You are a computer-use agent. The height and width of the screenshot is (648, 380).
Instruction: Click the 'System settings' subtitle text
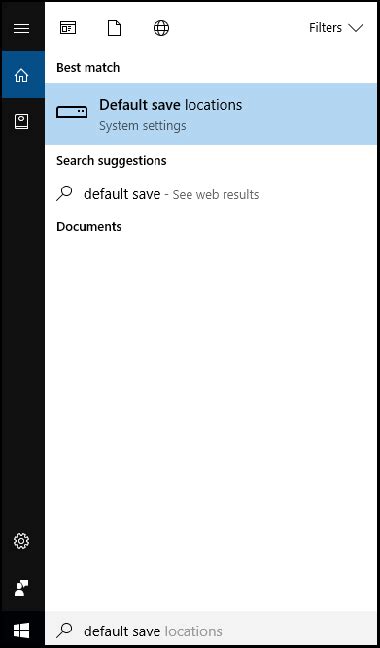point(142,126)
